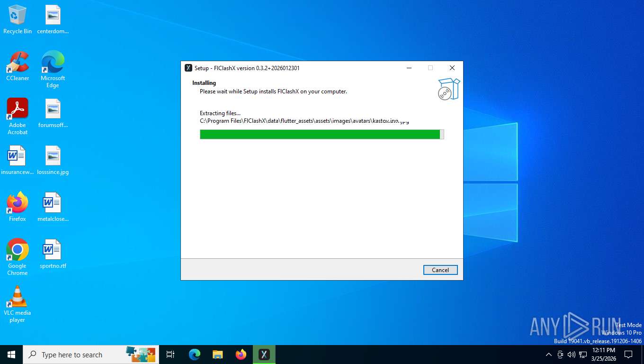Open the CCleaner desktop shortcut
Screen dimensions: 644x364
pyautogui.click(x=18, y=66)
